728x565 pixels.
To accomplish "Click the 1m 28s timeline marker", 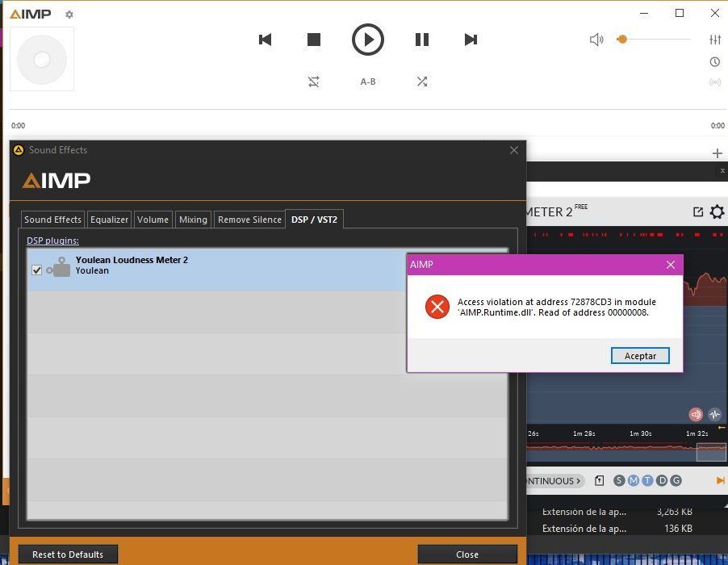I will pos(584,433).
